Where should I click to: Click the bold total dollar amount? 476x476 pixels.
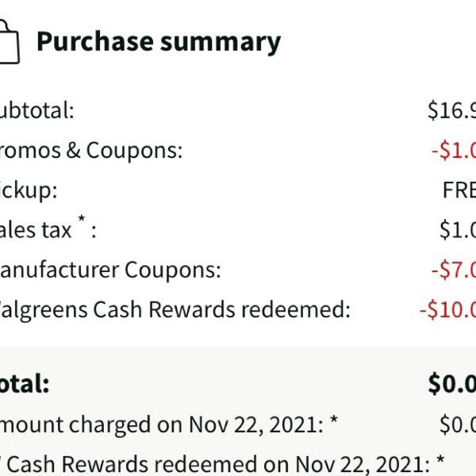click(451, 384)
